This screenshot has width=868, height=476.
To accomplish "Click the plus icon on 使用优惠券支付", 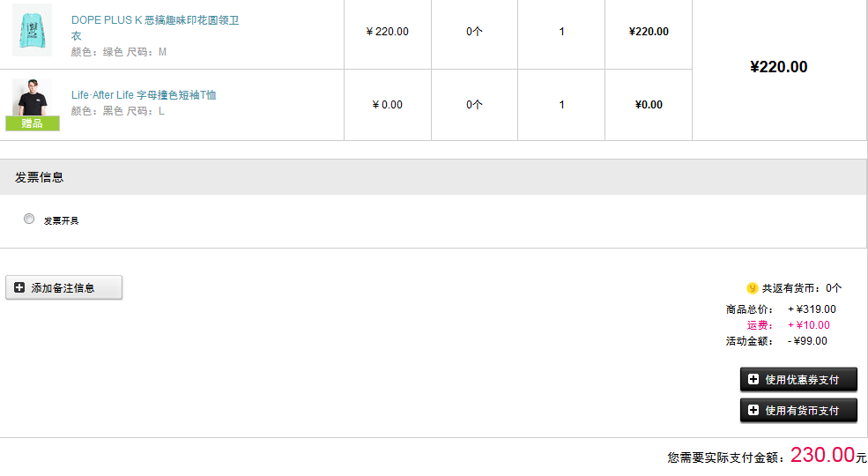I will tap(753, 379).
